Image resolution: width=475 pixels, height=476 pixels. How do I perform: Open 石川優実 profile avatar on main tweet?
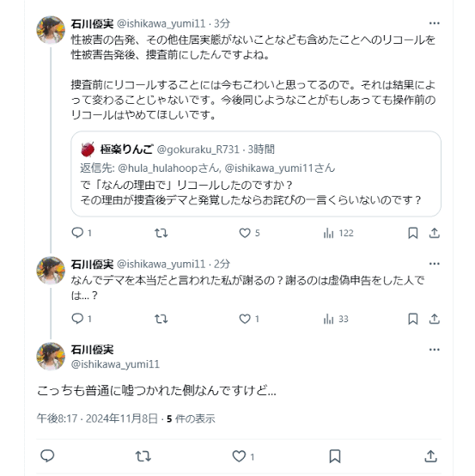(x=51, y=357)
